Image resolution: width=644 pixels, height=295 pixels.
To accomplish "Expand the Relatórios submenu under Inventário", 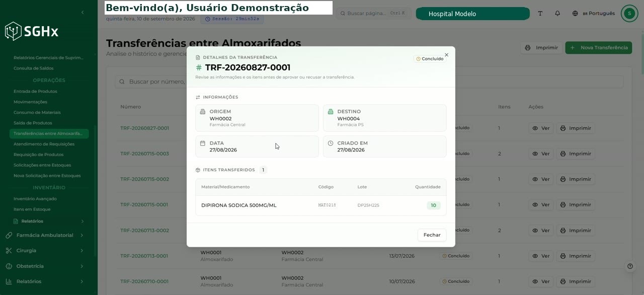I will pyautogui.click(x=49, y=222).
